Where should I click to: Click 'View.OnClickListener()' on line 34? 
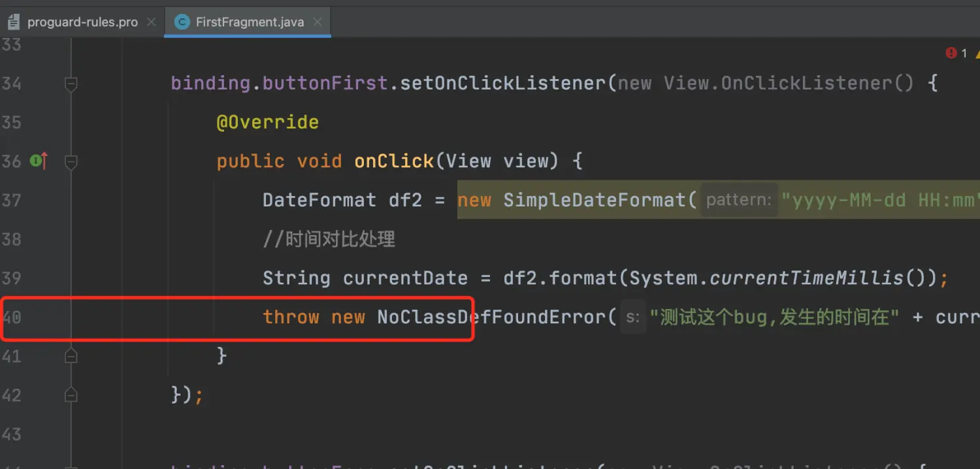click(789, 84)
